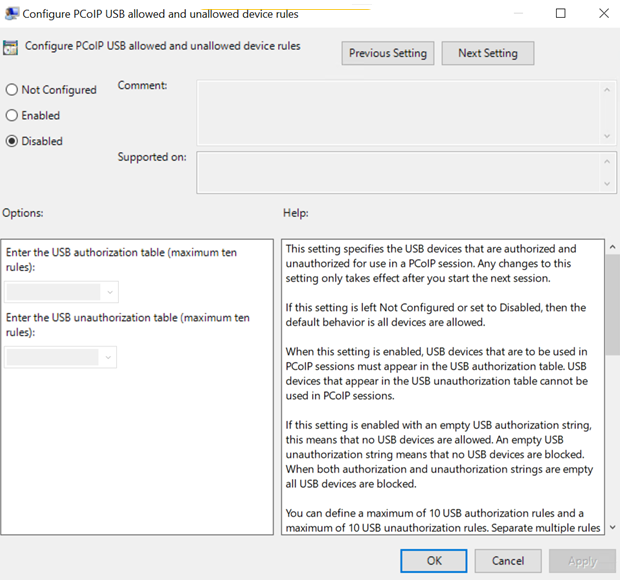Click the Help scrollbar up arrow
The width and height of the screenshot is (620, 580).
click(612, 247)
